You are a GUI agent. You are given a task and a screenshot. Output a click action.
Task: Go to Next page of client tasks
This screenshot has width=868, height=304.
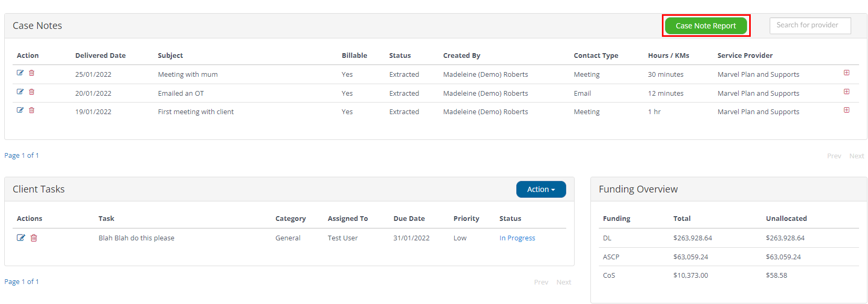click(x=564, y=282)
